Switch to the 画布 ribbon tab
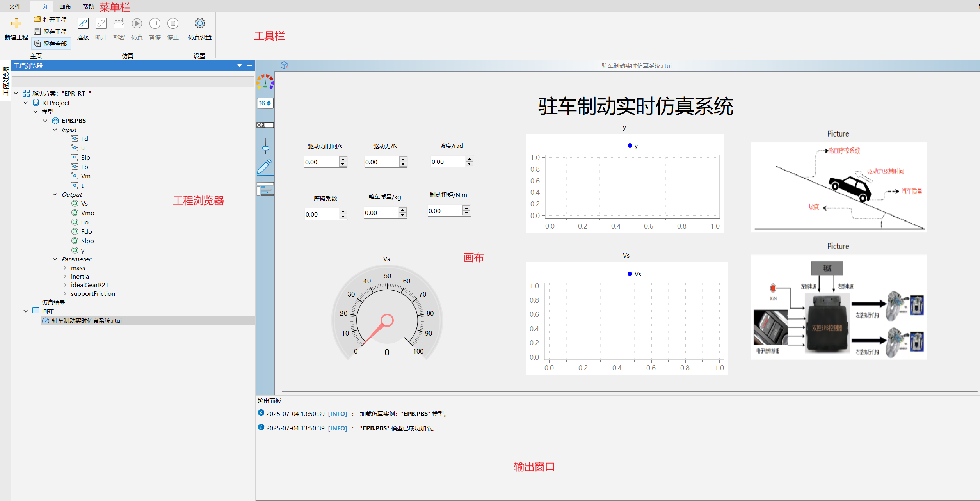Image resolution: width=980 pixels, height=501 pixels. point(65,6)
